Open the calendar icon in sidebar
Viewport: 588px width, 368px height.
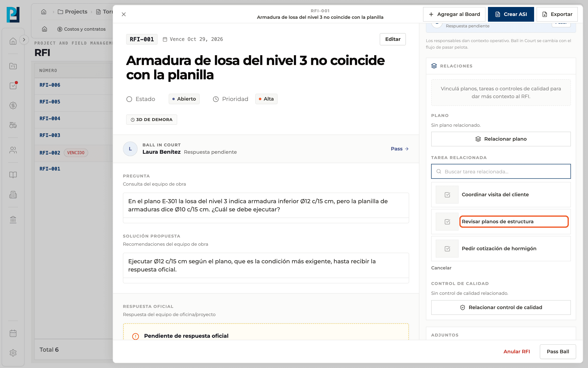point(13,333)
